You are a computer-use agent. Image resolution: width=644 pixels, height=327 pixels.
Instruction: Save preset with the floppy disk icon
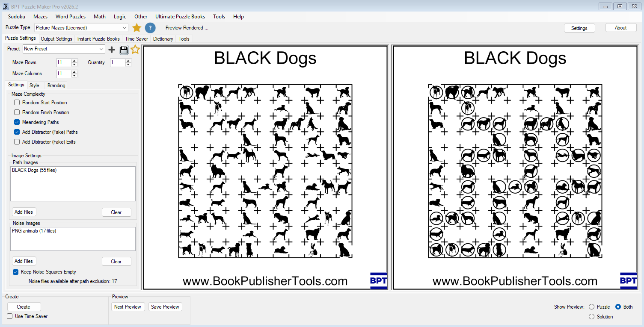[124, 50]
